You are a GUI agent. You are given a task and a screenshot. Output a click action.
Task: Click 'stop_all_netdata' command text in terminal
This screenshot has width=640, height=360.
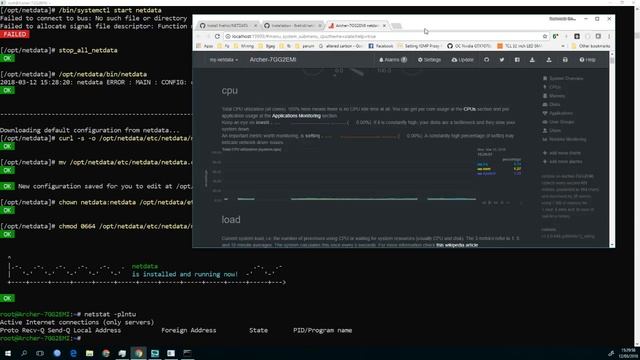pyautogui.click(x=88, y=50)
